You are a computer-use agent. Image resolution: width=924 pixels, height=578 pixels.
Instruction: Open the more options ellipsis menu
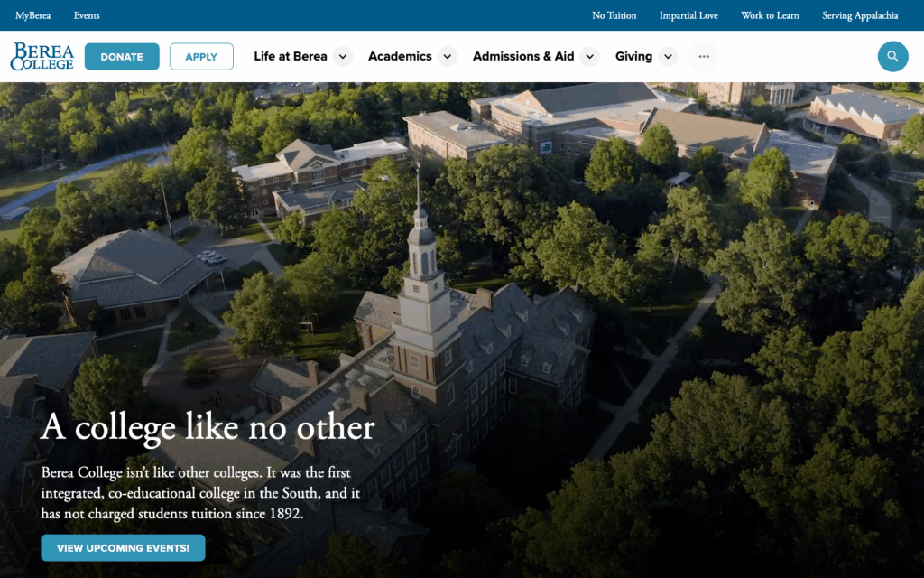704,57
